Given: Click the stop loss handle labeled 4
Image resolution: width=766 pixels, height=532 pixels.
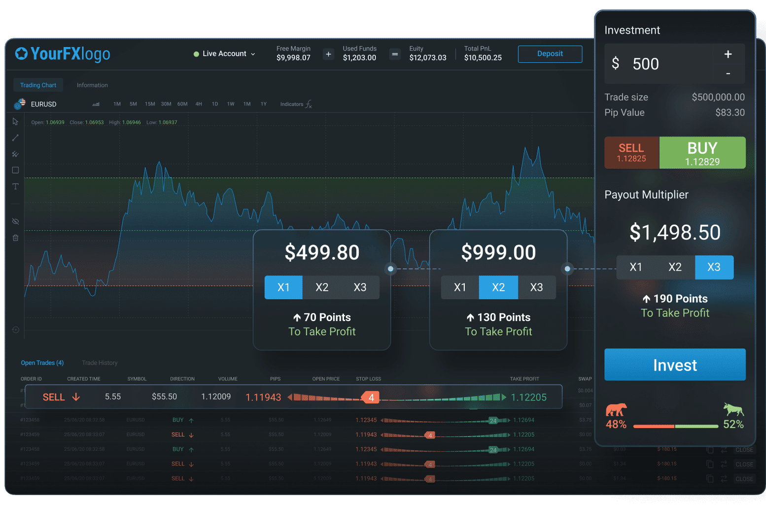Looking at the screenshot, I should pos(371,398).
